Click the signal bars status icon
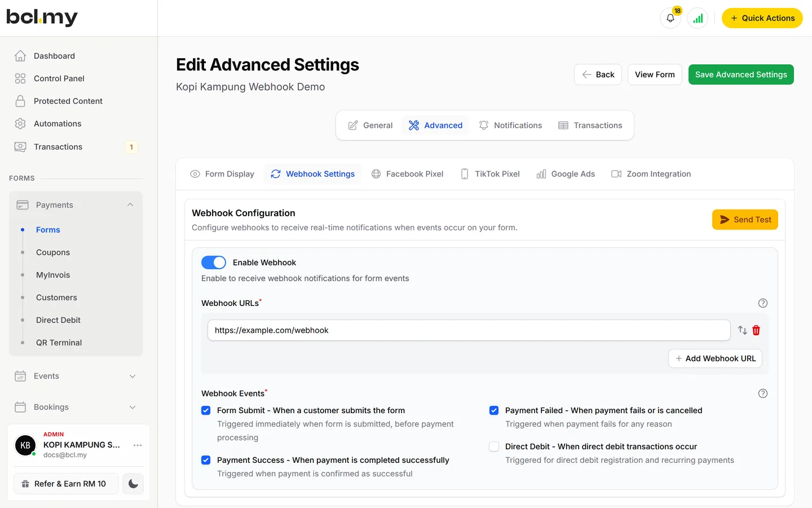This screenshot has height=508, width=812. 698,18
